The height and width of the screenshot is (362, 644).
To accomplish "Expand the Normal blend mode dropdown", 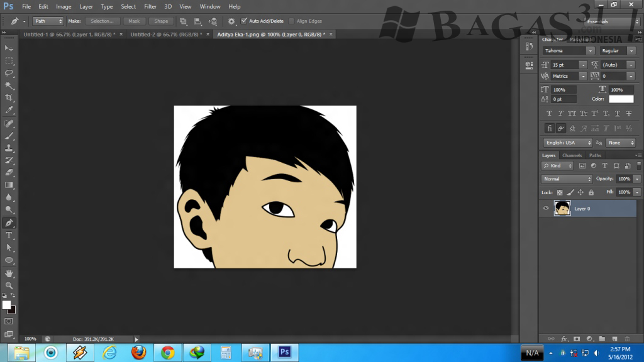I will tap(567, 179).
